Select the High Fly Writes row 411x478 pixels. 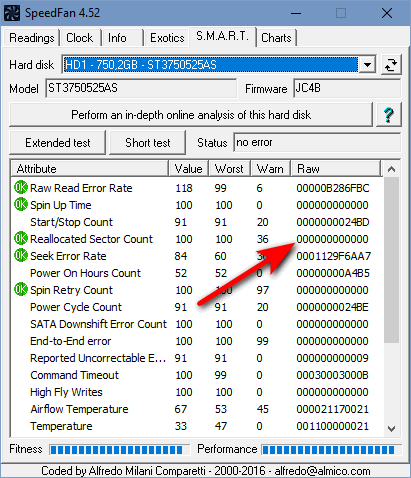pos(197,392)
